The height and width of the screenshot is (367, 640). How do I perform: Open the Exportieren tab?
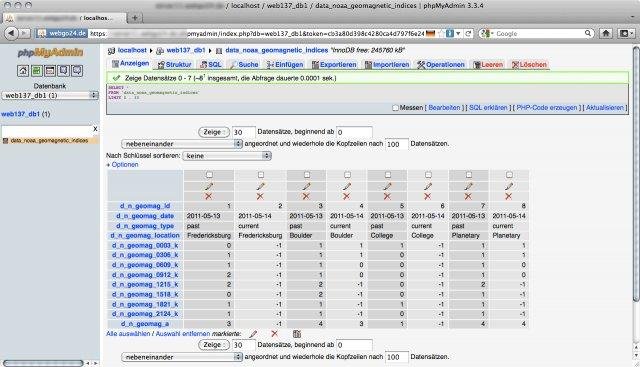coord(334,65)
